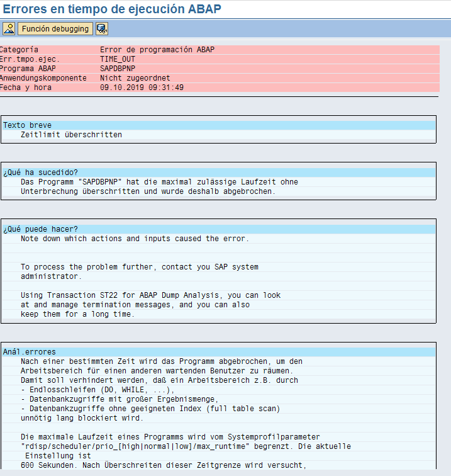Image resolution: width=451 pixels, height=476 pixels.
Task: Click the 'Anwendungskomponente' label
Action: pyautogui.click(x=43, y=78)
